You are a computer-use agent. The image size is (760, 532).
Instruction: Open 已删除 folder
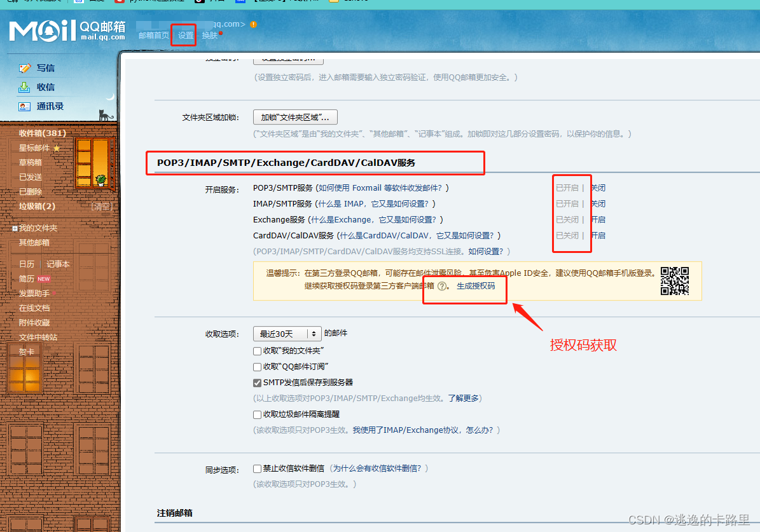(x=30, y=192)
